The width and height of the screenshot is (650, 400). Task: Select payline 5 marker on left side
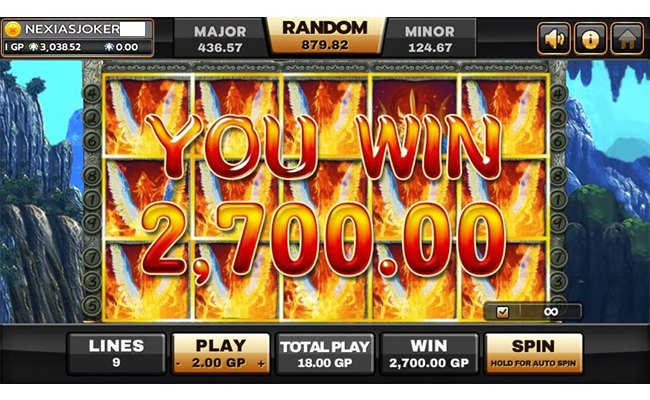(x=92, y=306)
